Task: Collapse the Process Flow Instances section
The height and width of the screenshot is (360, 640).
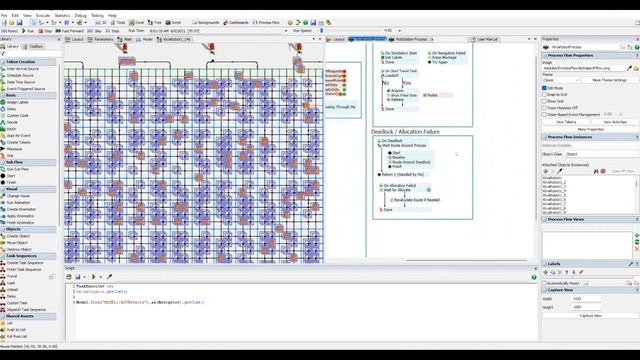Action: (544, 137)
